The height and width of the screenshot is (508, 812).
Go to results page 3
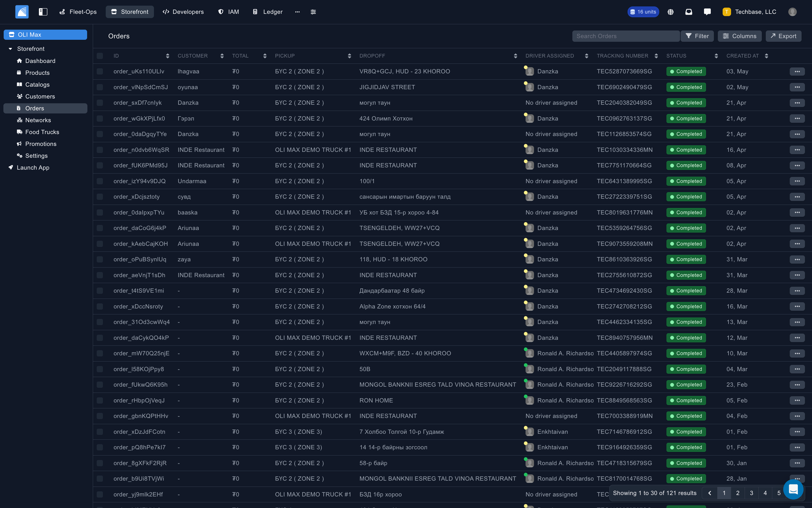point(751,493)
